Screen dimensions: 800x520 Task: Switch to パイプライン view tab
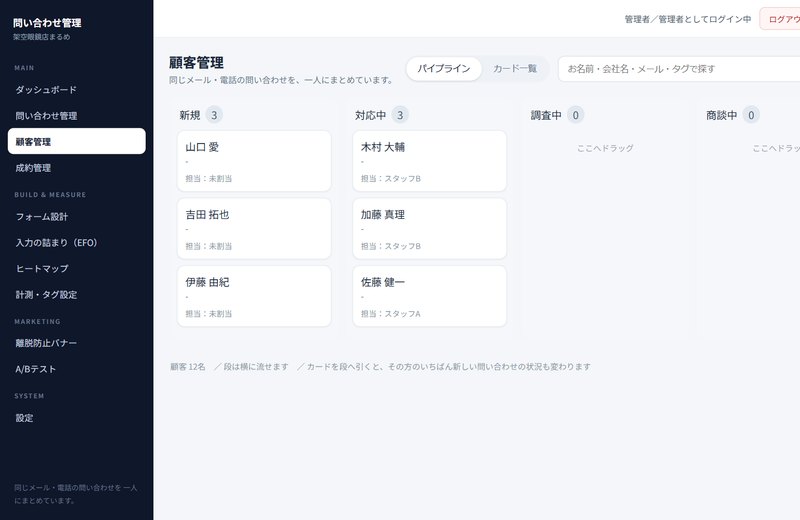(x=444, y=68)
